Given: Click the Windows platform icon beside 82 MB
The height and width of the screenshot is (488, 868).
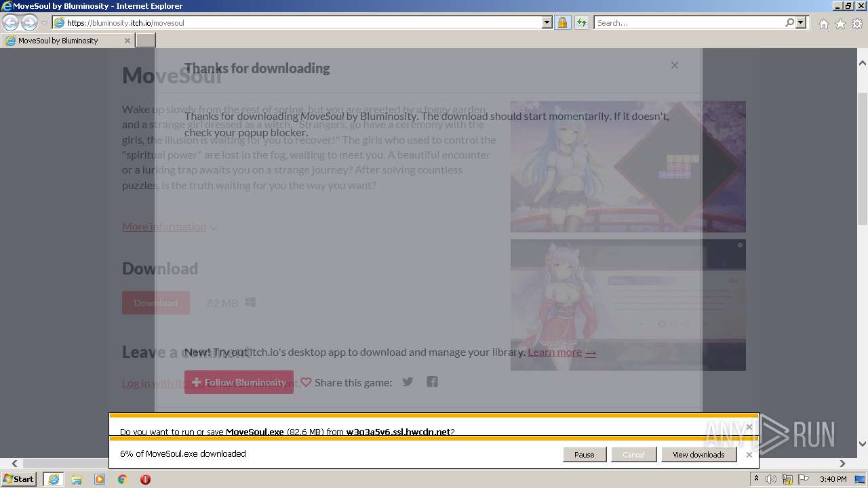Looking at the screenshot, I should [x=250, y=302].
